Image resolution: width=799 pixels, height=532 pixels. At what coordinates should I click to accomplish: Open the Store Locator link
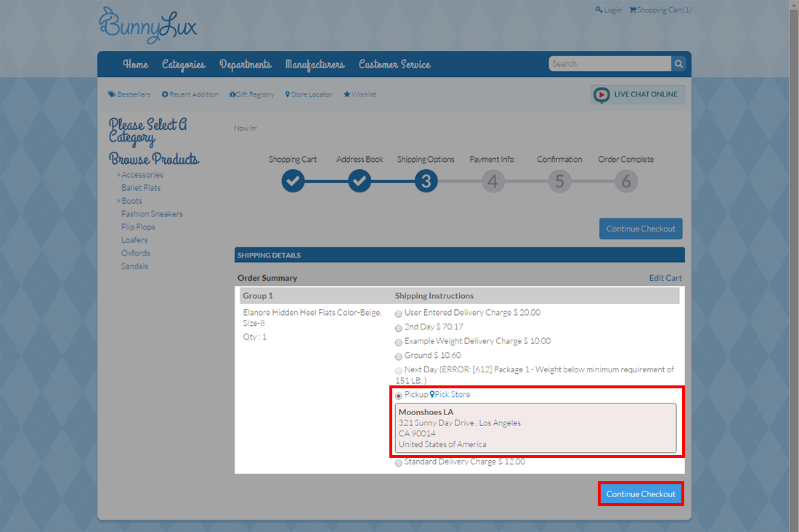pos(312,94)
